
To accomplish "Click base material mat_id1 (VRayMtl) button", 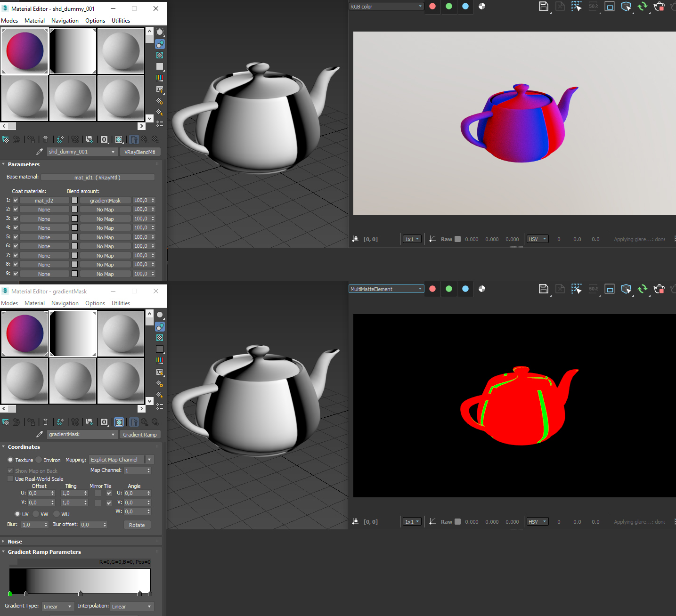I will point(98,177).
